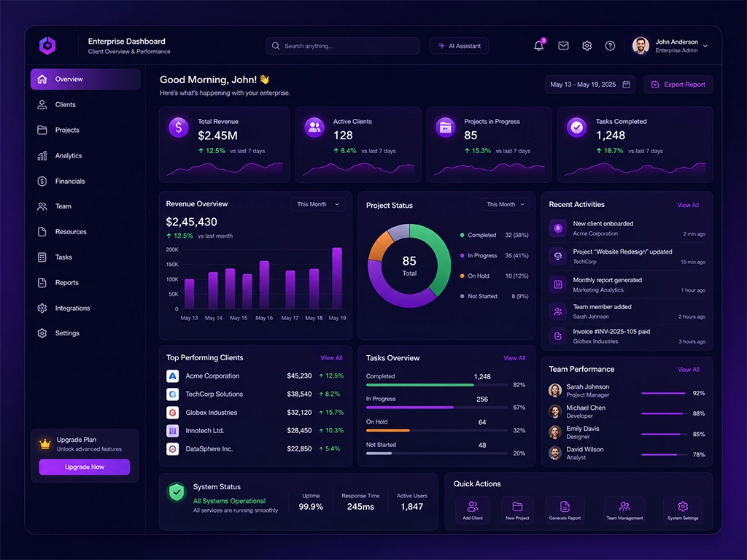Click the Export Report button

678,85
